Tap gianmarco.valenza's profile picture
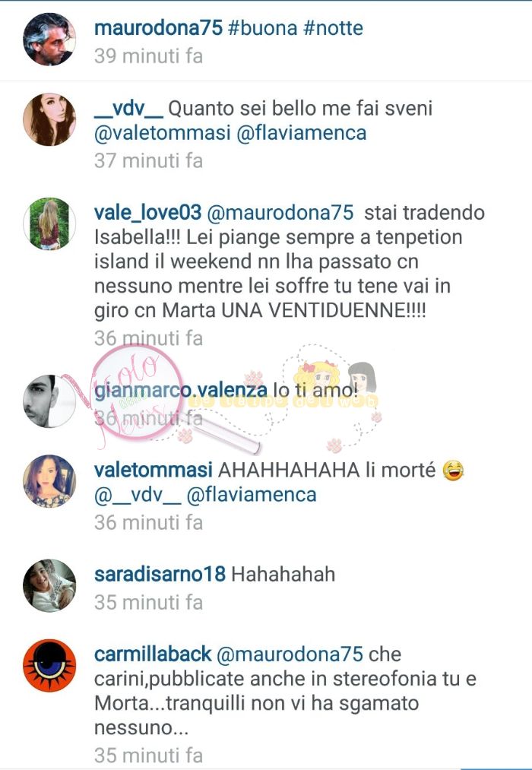 click(49, 401)
